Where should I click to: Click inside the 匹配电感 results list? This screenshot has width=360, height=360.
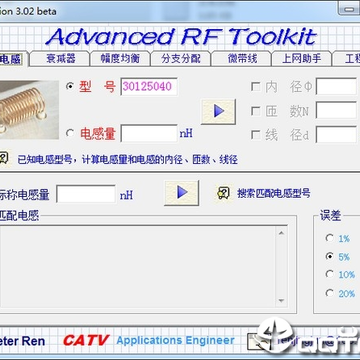pyautogui.click(x=138, y=267)
